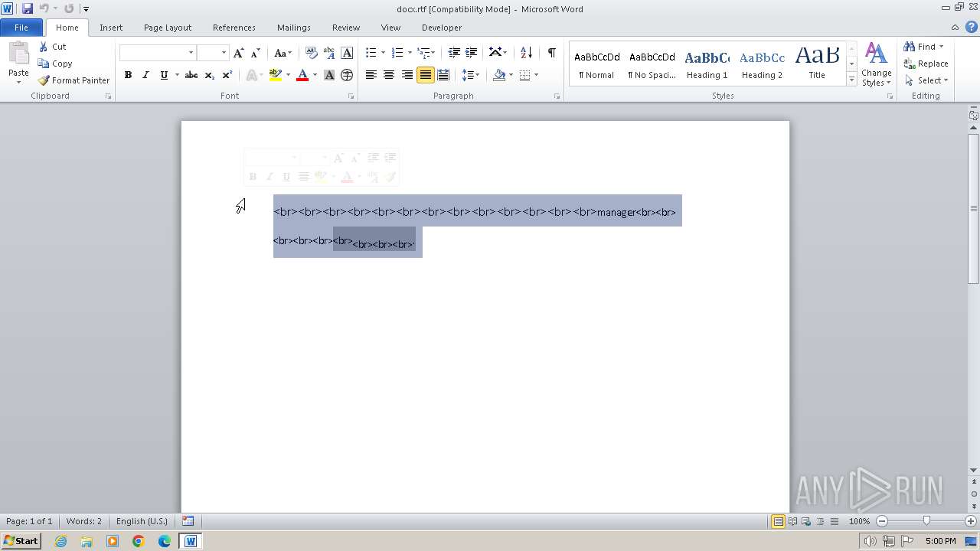Grow font size icon

(239, 53)
